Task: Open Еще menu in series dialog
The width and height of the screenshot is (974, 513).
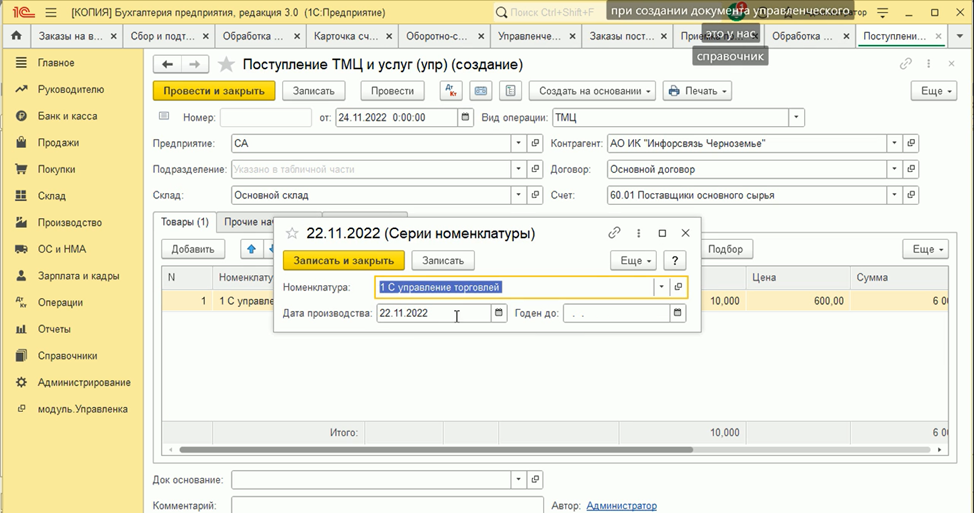Action: (634, 261)
